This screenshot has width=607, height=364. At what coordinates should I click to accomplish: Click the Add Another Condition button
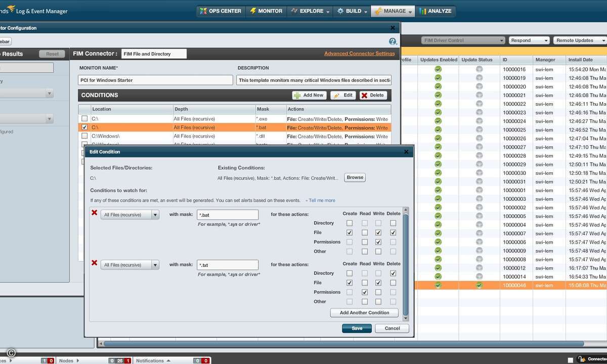(364, 312)
